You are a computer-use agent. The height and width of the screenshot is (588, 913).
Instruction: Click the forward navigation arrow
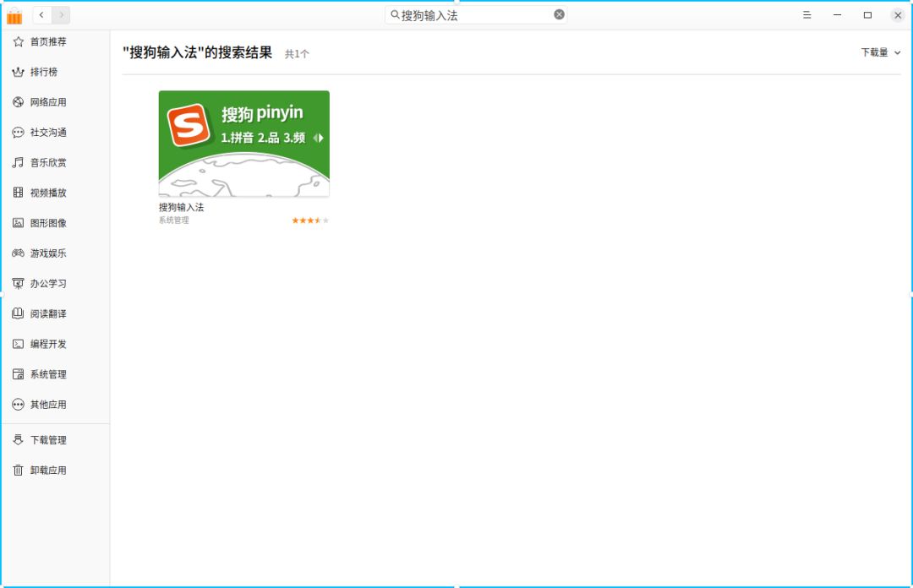[59, 14]
